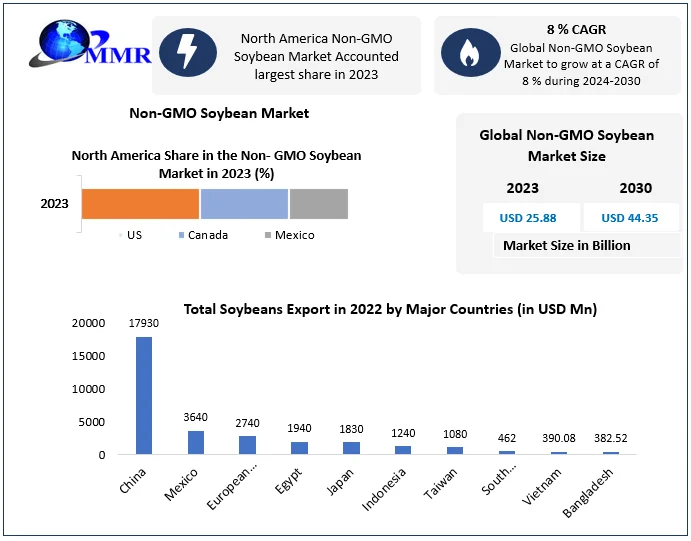
Task: Click the lightning bolt circle icon
Action: pyautogui.click(x=190, y=56)
